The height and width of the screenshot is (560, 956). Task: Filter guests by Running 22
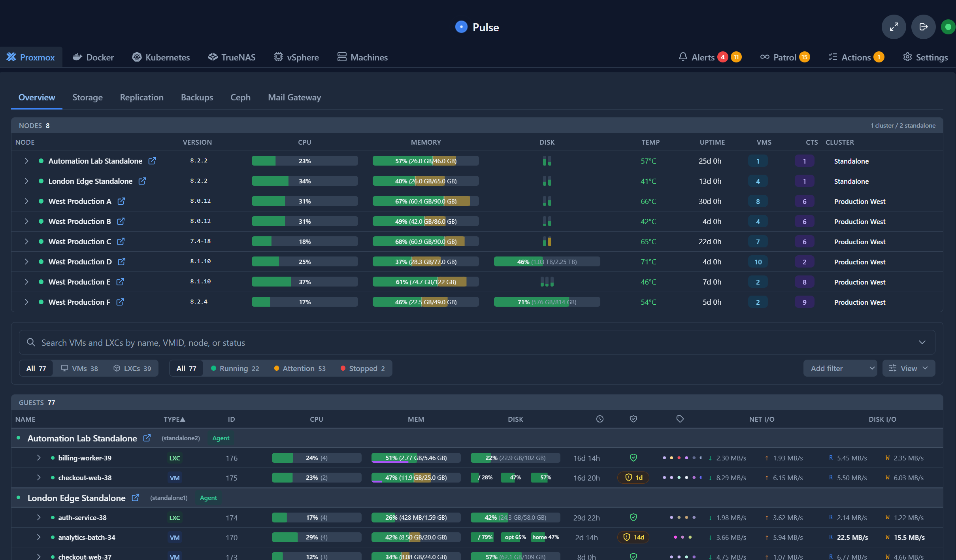pyautogui.click(x=235, y=368)
